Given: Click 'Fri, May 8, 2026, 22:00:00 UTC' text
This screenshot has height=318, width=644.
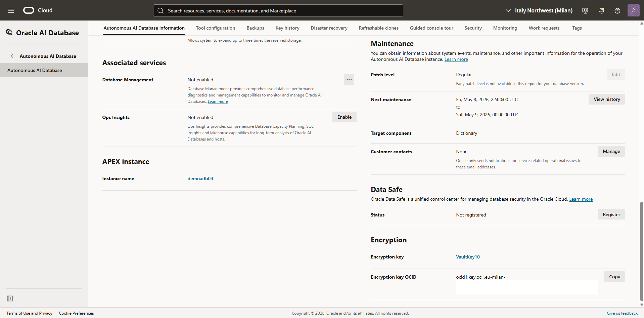Looking at the screenshot, I should pos(487,100).
